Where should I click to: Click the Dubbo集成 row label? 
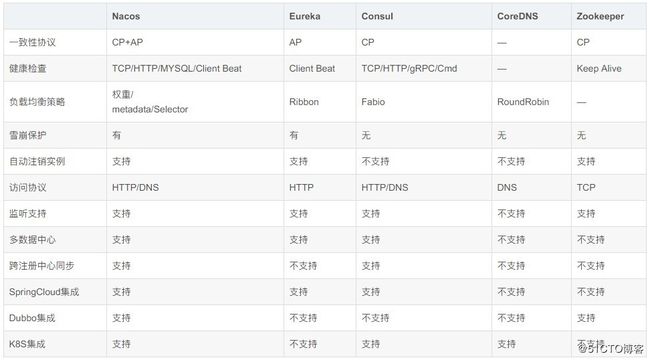32,318
